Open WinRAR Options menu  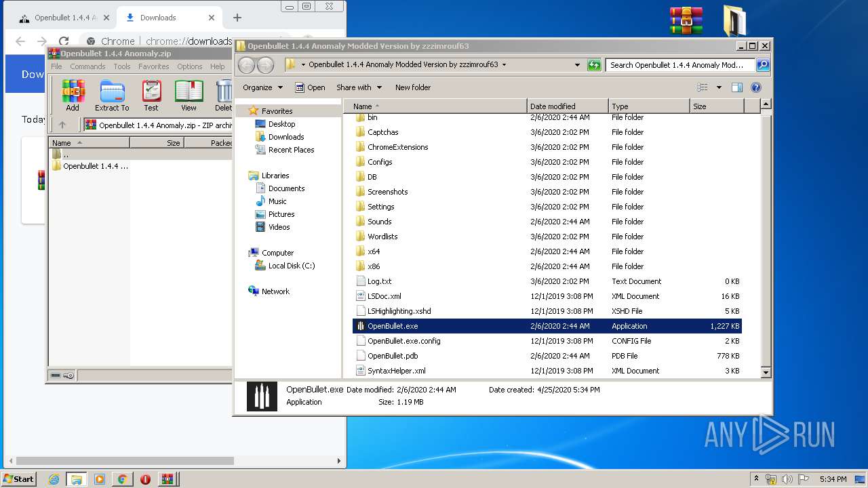190,66
